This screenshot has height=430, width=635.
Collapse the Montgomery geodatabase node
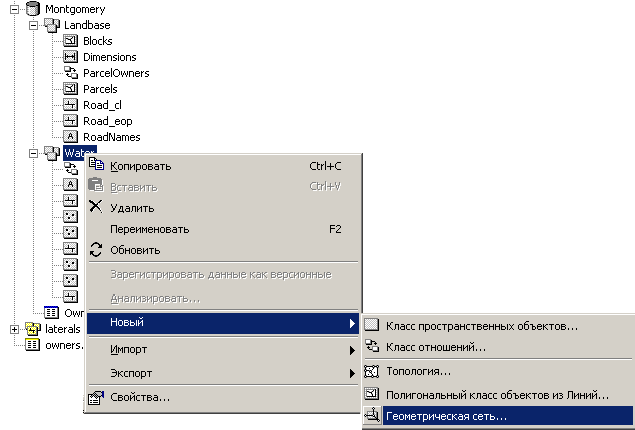click(x=15, y=9)
